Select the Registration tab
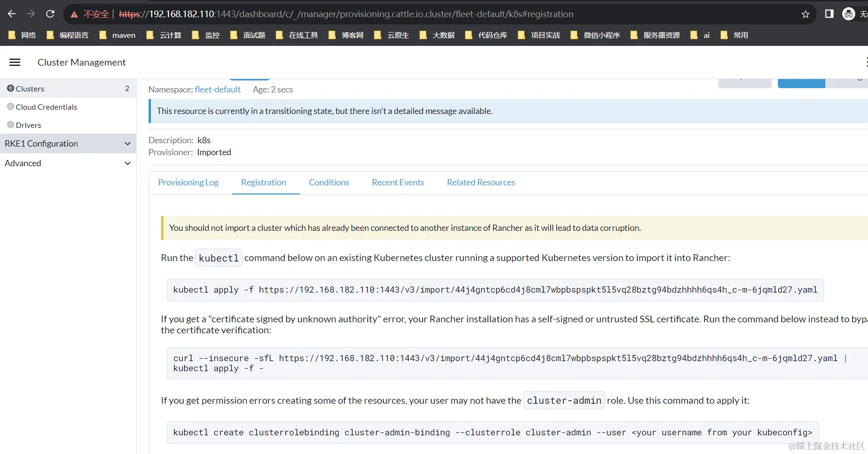This screenshot has width=868, height=454. 264,182
